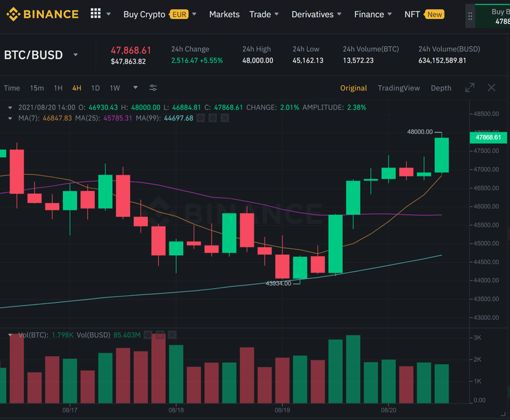Click the 24h Change value +5.55%

(x=212, y=61)
